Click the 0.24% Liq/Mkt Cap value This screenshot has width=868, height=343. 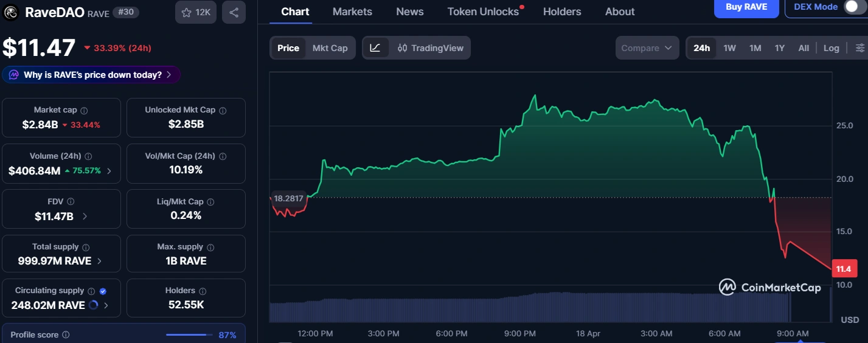pos(186,215)
